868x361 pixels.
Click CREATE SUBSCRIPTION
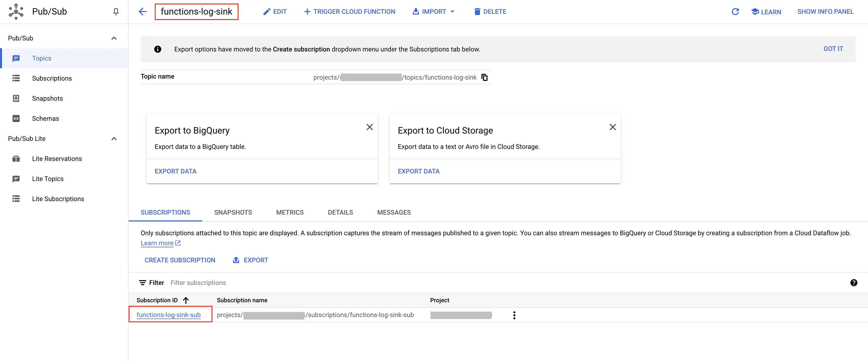180,260
